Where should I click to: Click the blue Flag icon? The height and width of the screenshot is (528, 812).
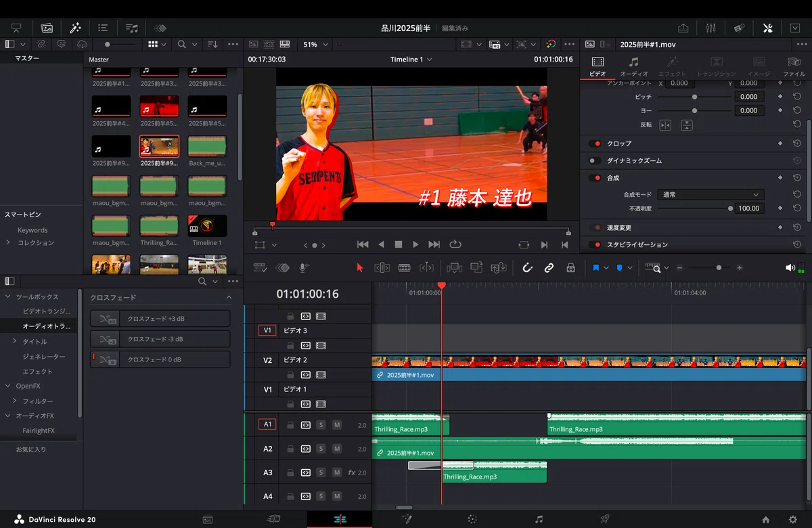(x=596, y=268)
